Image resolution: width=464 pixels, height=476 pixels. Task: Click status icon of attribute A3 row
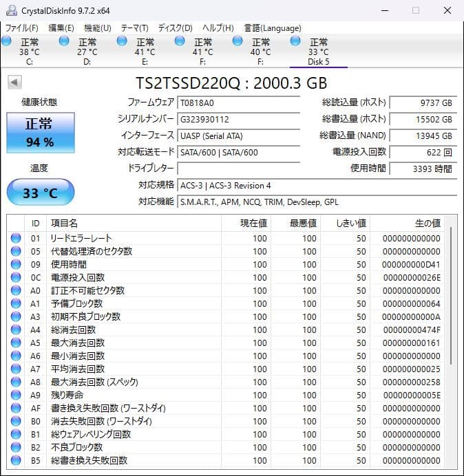point(16,316)
